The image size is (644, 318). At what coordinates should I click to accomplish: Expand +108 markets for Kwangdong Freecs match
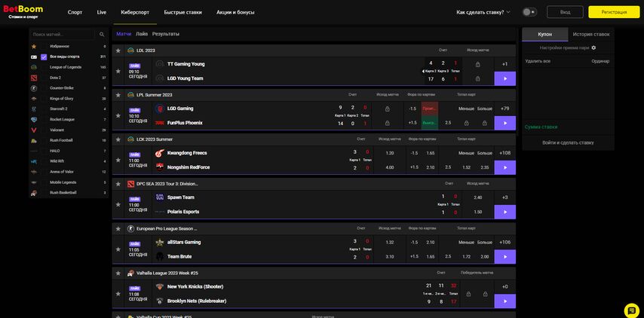[504, 153]
